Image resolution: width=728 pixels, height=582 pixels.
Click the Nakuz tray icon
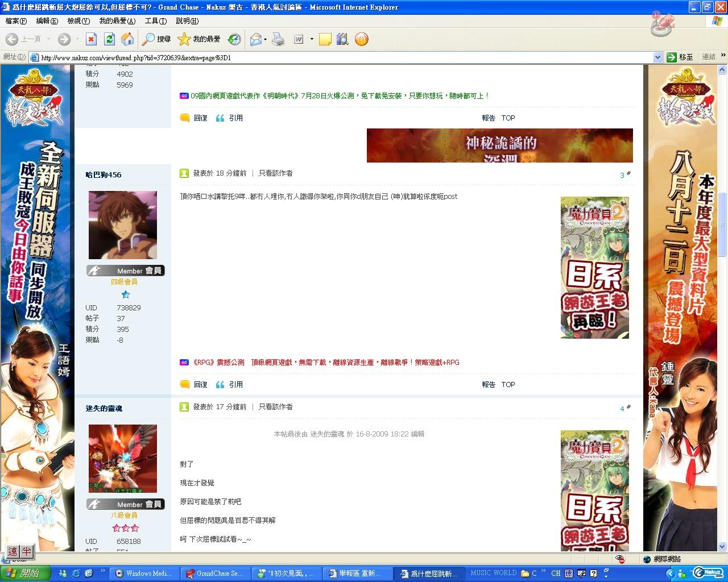click(708, 573)
